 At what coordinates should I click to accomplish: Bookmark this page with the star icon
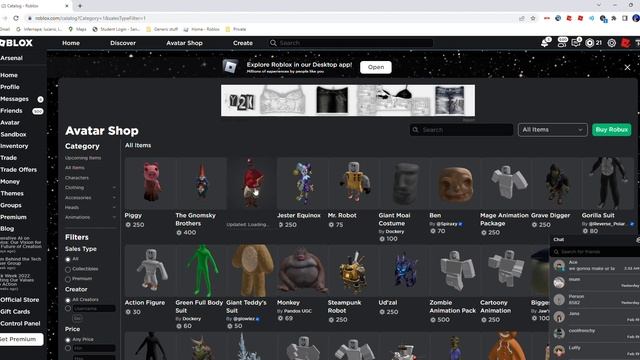(x=533, y=18)
